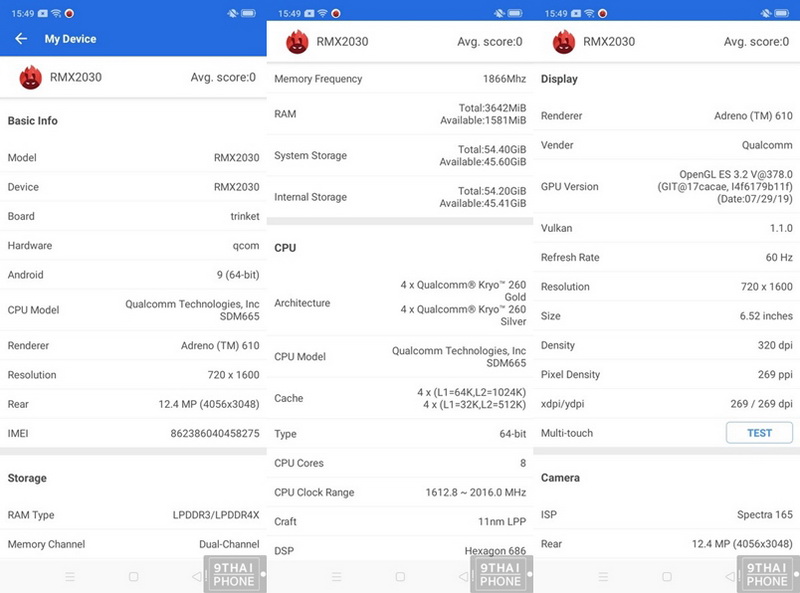The height and width of the screenshot is (593, 800).
Task: Tap the home square icon below Memory Channel row
Action: [134, 577]
